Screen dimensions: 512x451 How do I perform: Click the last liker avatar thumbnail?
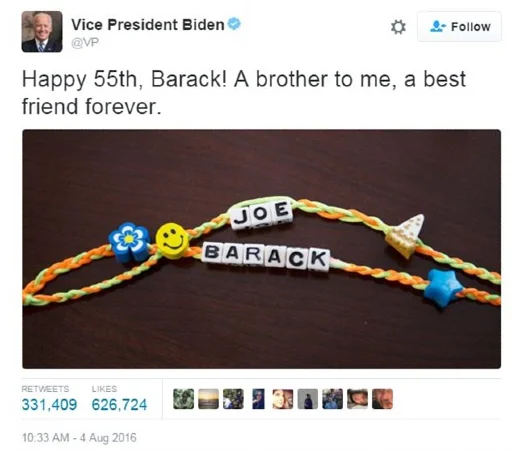point(382,399)
